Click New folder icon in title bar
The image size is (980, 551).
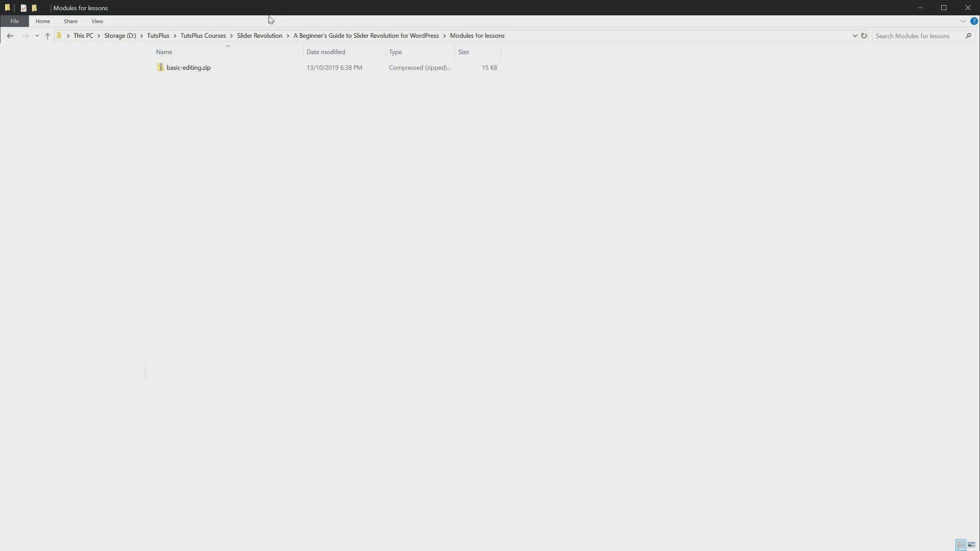click(x=34, y=8)
